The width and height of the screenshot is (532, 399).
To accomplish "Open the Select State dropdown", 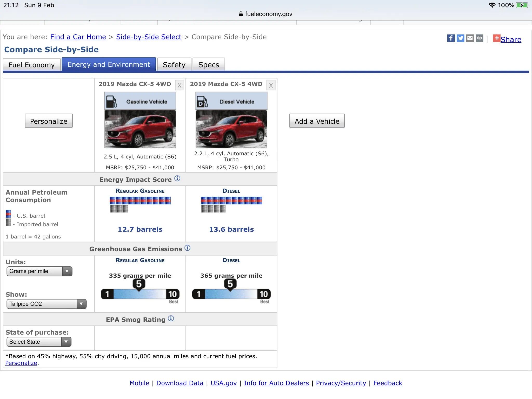I will click(x=39, y=342).
